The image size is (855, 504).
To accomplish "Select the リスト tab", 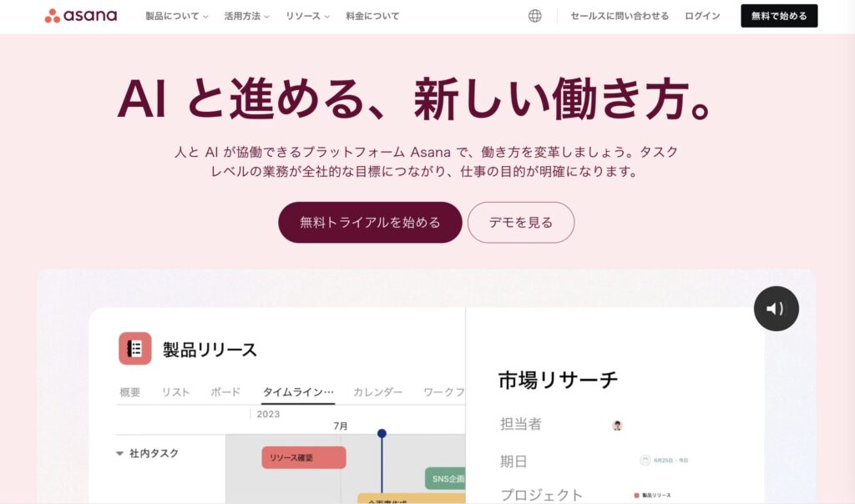I will pos(175,391).
